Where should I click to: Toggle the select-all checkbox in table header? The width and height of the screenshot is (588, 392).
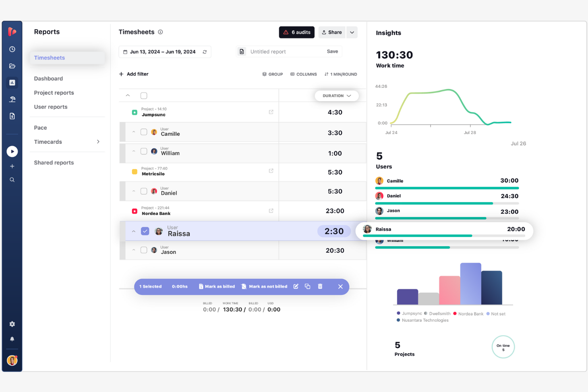point(144,96)
